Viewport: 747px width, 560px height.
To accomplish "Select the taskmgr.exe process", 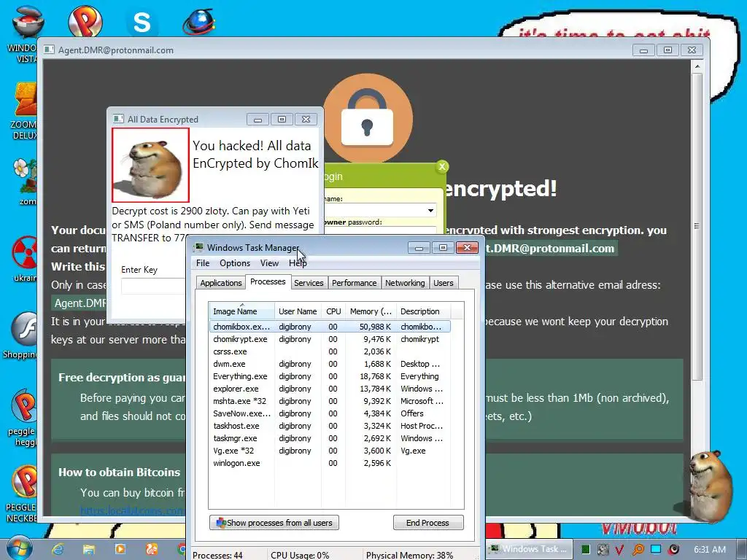I will coord(330,438).
